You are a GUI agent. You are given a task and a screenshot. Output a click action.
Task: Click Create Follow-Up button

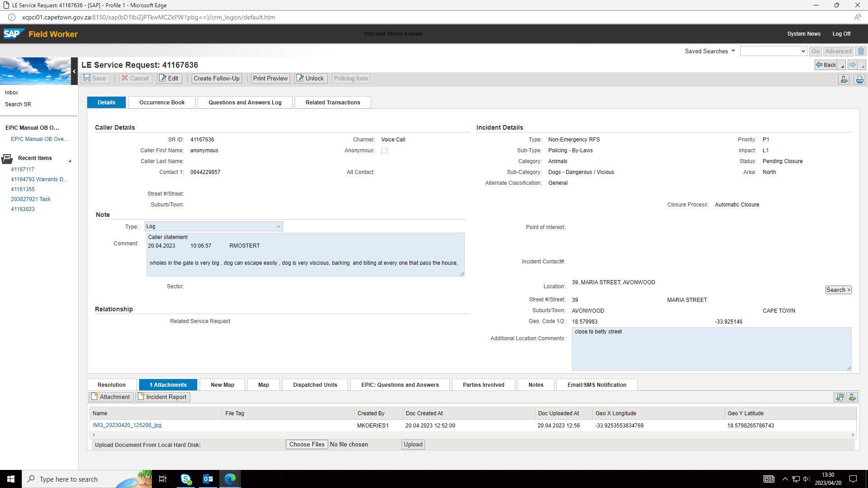[217, 78]
